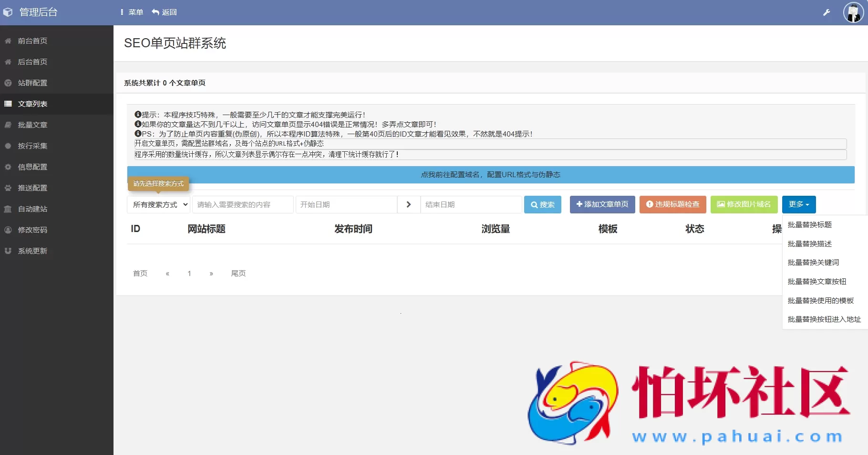Open 系统更新 using its icon
Viewport: 868px width, 455px height.
(x=8, y=251)
